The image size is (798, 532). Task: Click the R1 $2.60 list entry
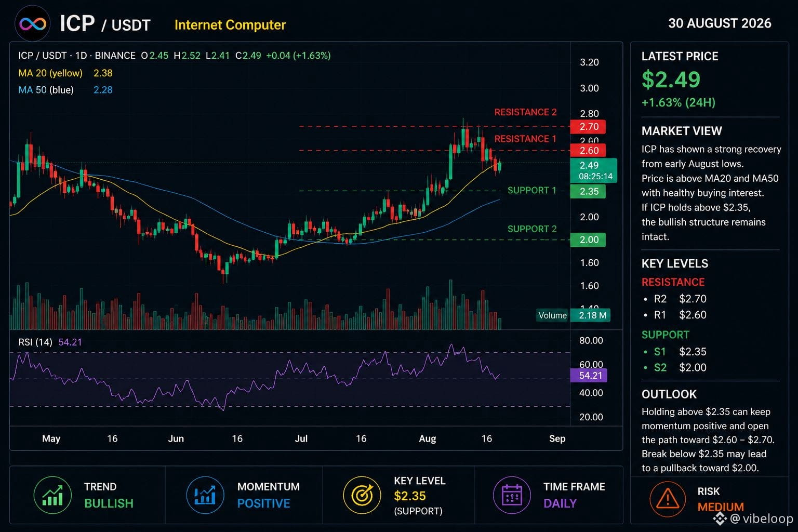tap(675, 315)
